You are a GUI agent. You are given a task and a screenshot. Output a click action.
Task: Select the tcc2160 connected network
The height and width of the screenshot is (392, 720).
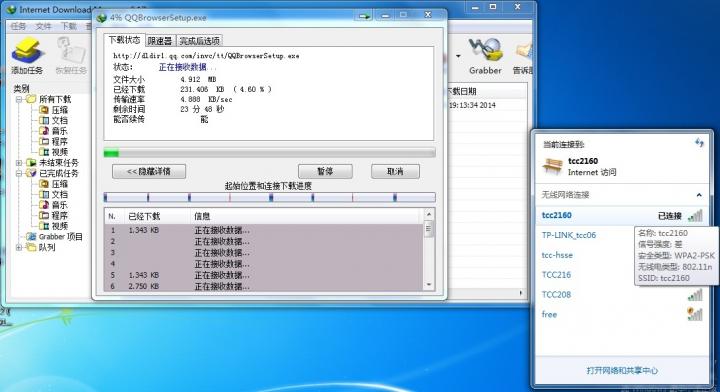tap(622, 215)
